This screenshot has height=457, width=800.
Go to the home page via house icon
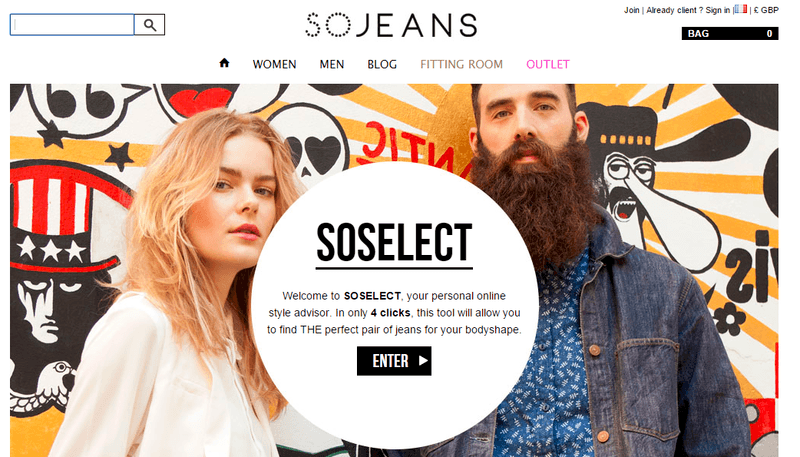click(x=224, y=63)
